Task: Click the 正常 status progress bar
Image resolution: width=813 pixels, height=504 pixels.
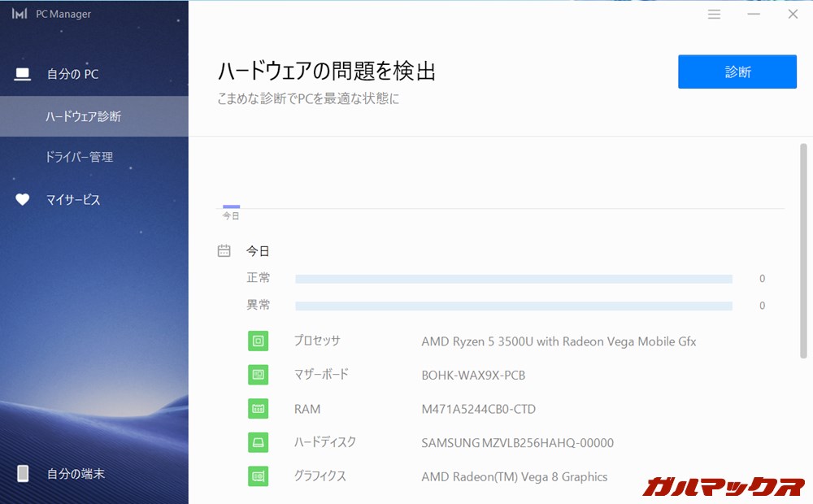Action: (513, 279)
